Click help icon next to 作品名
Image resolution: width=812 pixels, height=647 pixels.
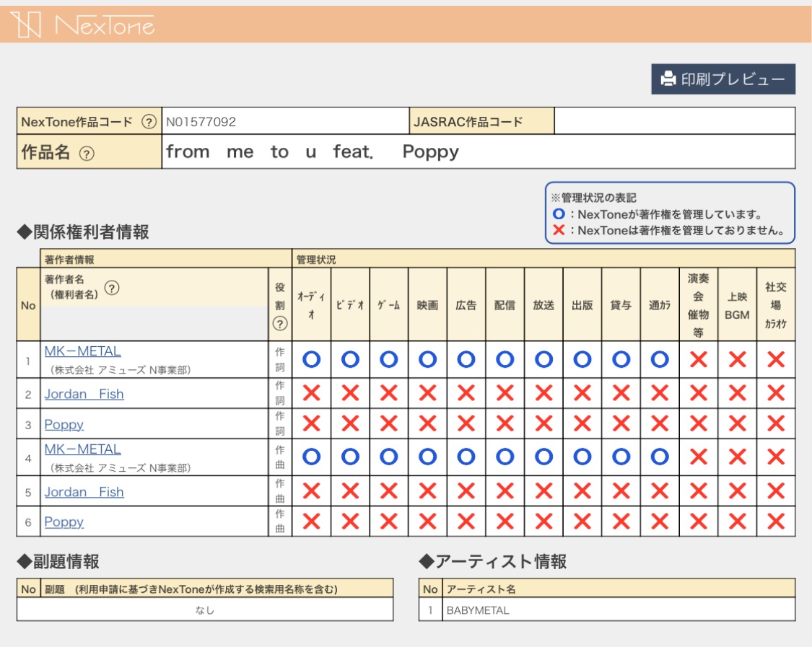86,153
